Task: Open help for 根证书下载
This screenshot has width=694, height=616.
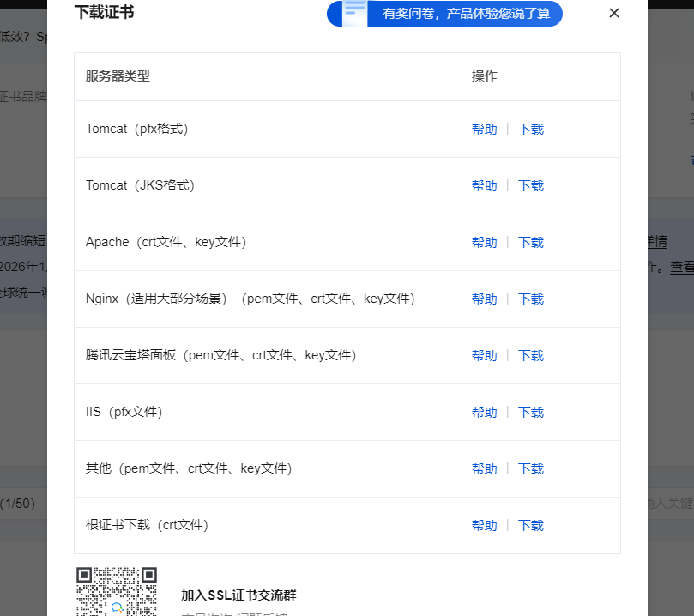Action: coord(484,526)
